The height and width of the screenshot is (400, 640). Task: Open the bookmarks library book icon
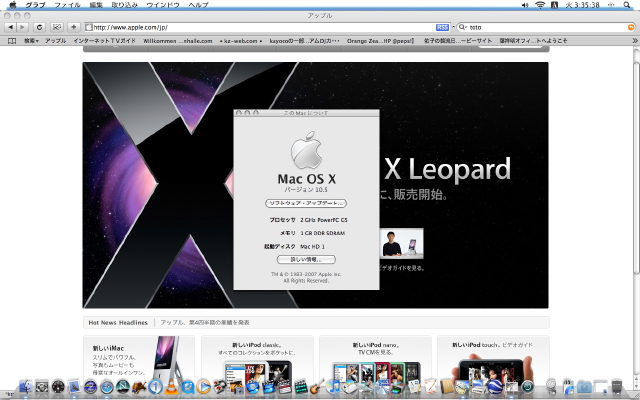[x=12, y=41]
